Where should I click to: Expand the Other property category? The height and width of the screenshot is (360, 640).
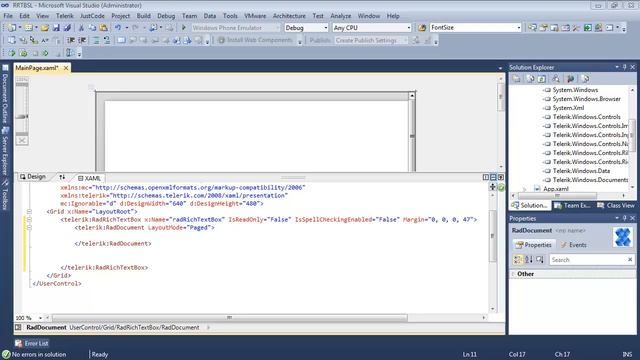(x=513, y=274)
